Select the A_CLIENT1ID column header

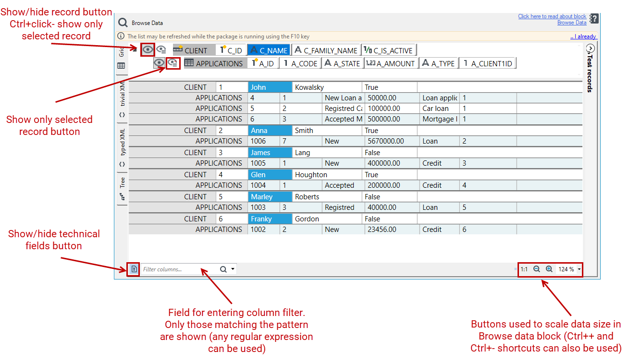(x=488, y=63)
